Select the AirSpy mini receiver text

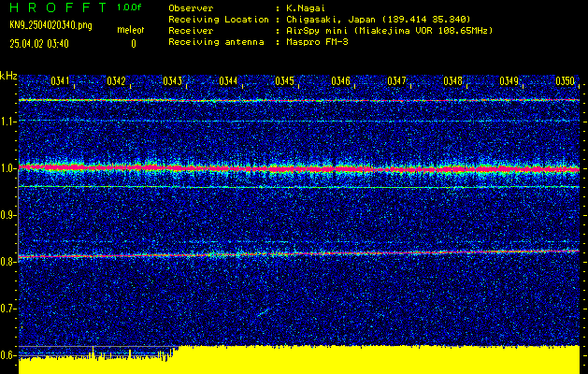point(390,30)
